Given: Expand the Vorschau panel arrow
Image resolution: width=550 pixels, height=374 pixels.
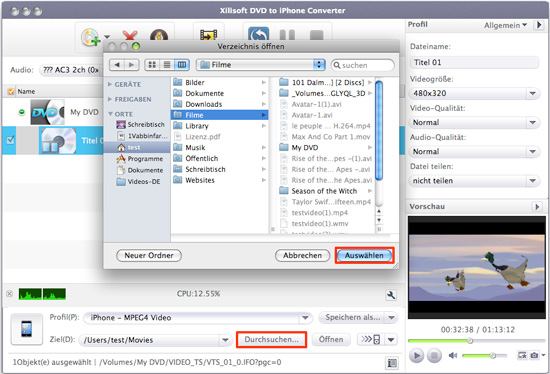Looking at the screenshot, I should click(537, 207).
